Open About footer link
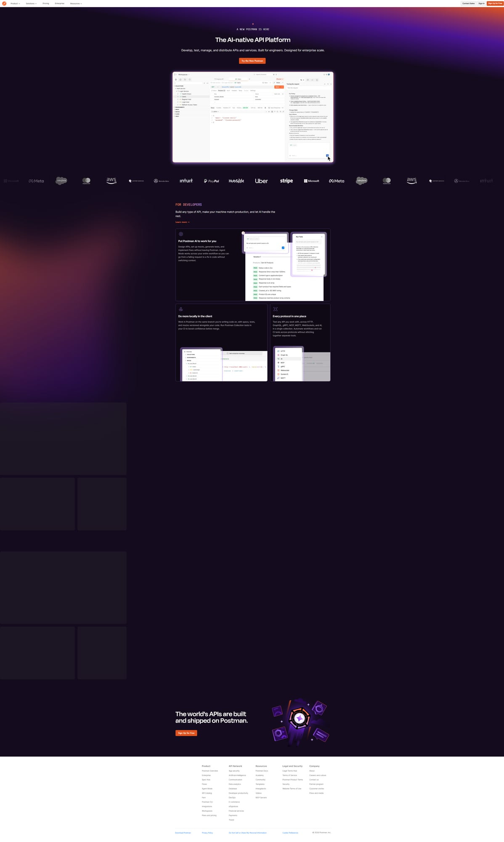Screen dimensions: 504x842 pos(312,771)
